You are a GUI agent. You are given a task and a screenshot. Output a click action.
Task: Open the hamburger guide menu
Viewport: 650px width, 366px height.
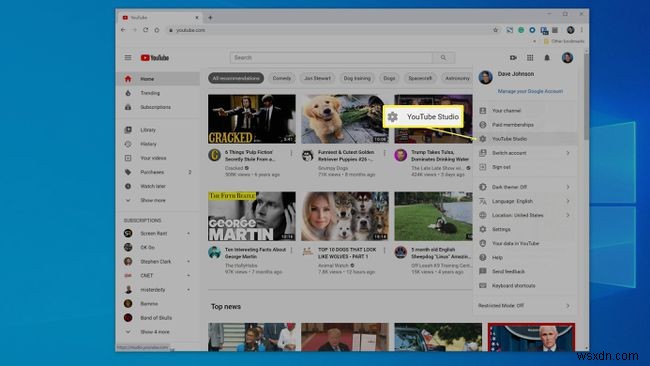point(128,58)
